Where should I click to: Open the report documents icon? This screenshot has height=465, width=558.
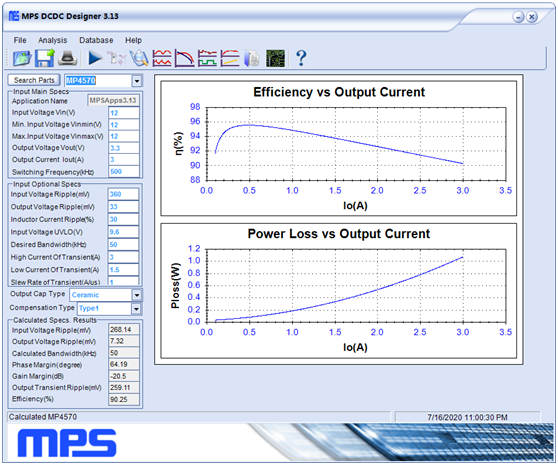click(x=252, y=58)
